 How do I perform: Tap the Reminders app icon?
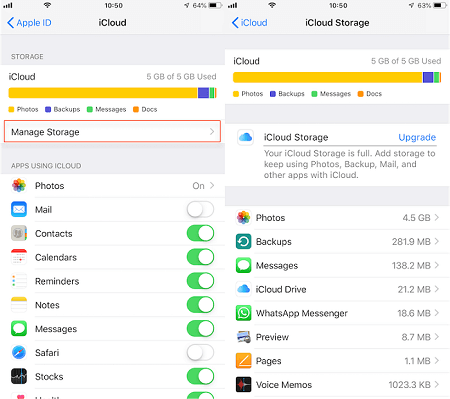19,281
